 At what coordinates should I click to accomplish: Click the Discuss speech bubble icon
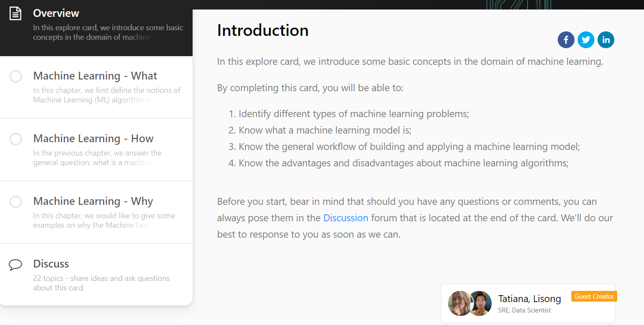pyautogui.click(x=16, y=264)
